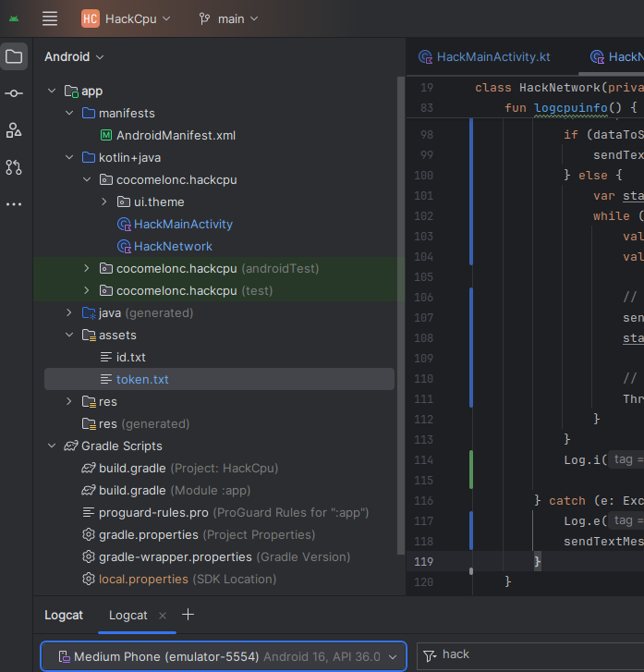The width and height of the screenshot is (644, 672).
Task: Open the Resource Manager sidebar icon
Action: pyautogui.click(x=14, y=130)
